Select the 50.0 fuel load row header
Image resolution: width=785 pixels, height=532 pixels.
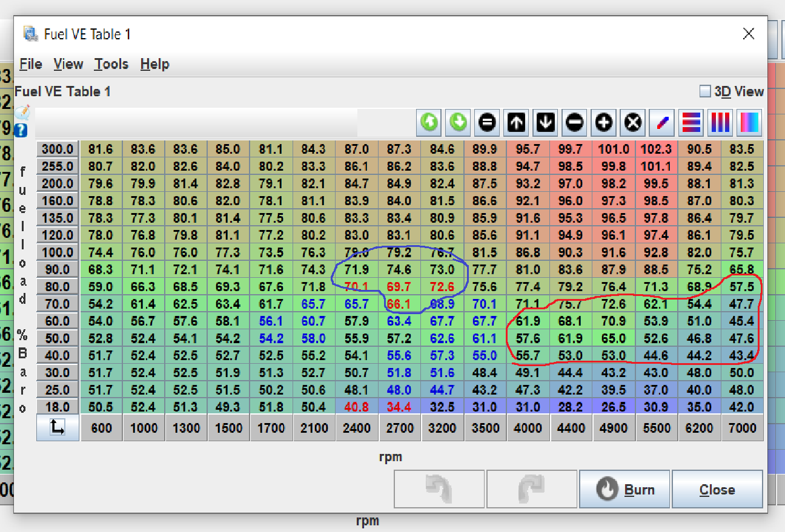point(58,338)
